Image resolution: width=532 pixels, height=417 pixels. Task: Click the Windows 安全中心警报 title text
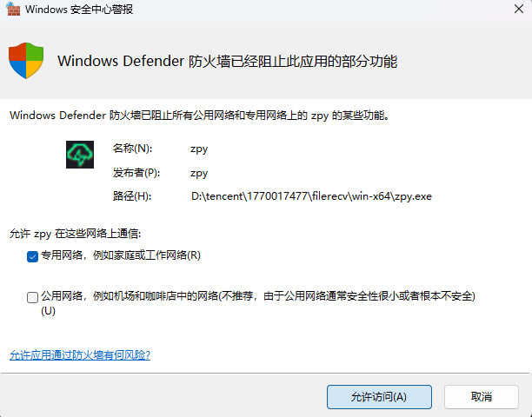pos(79,10)
